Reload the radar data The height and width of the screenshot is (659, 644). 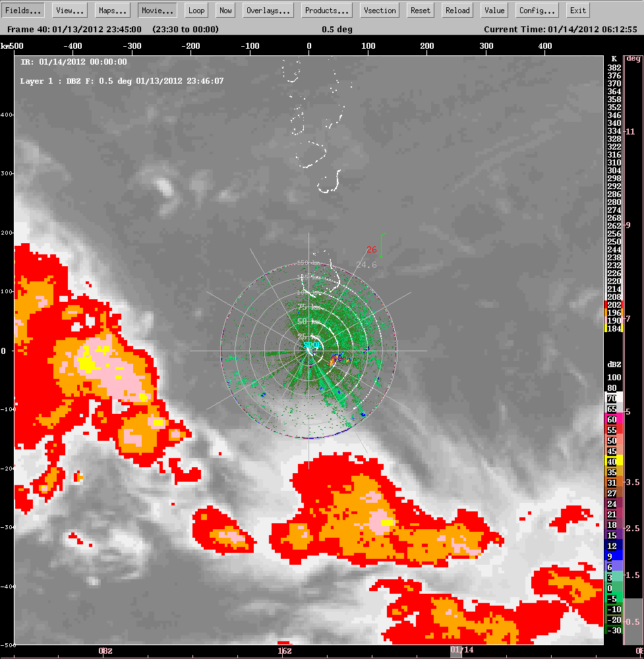tap(457, 10)
